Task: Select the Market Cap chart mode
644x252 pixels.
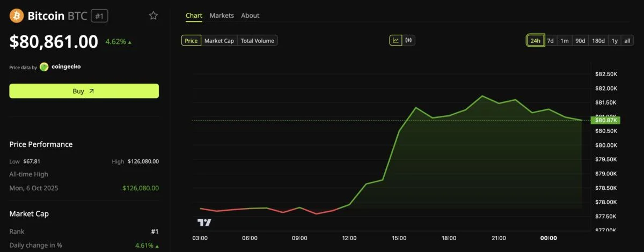Action: (219, 41)
